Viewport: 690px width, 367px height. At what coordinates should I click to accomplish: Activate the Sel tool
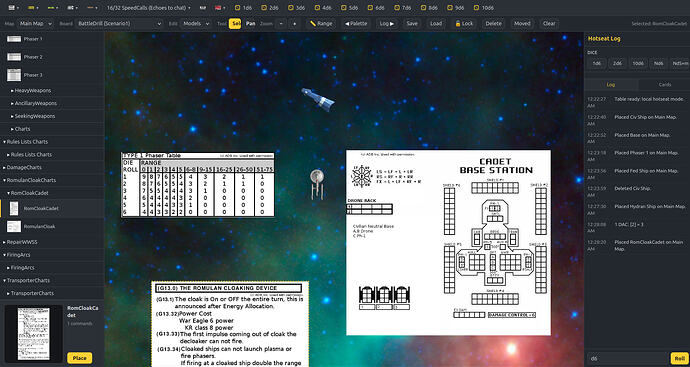pyautogui.click(x=235, y=23)
